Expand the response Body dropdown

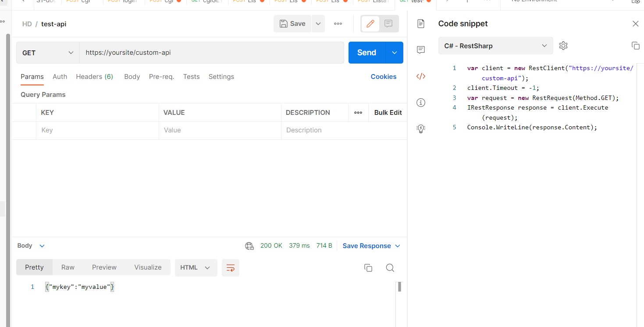coord(31,246)
